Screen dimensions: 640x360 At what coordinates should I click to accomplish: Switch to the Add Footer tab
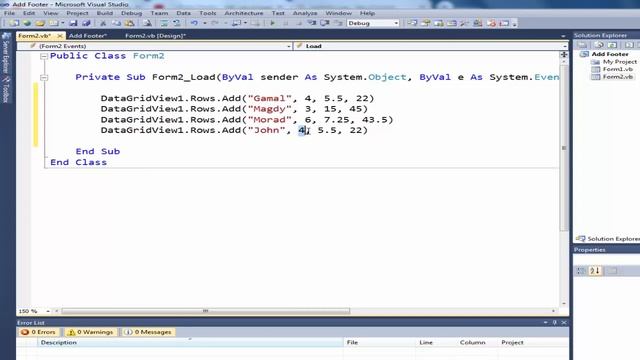(87, 36)
